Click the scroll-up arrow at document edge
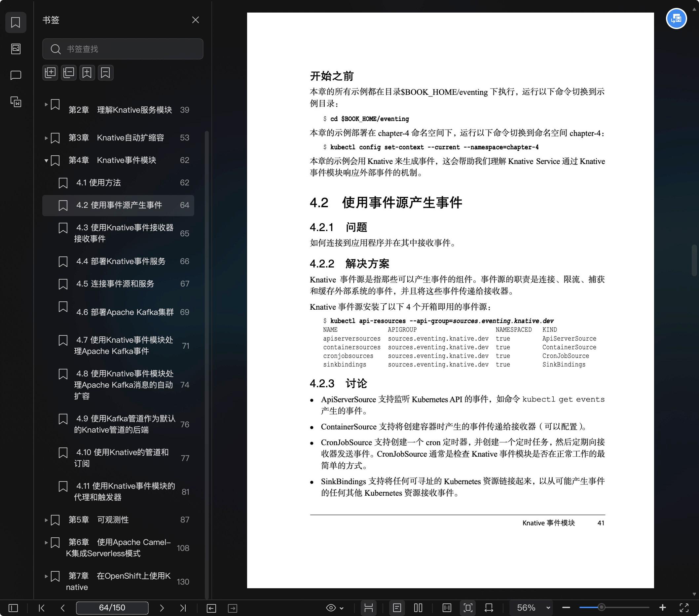 click(x=694, y=10)
